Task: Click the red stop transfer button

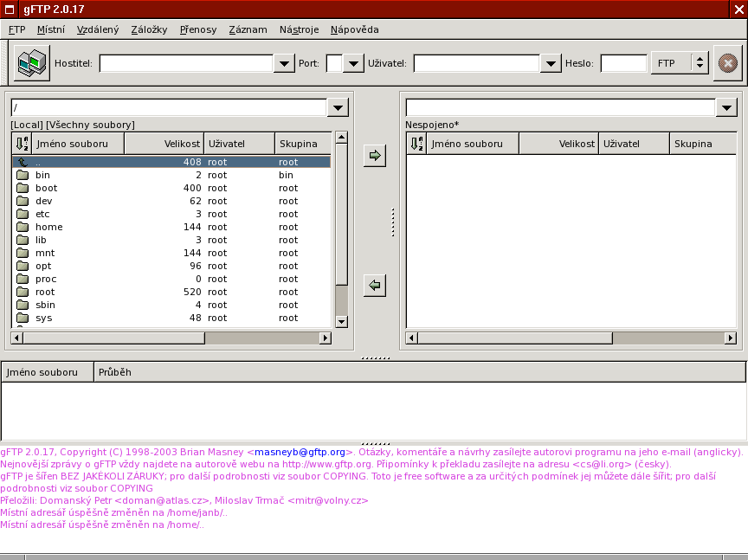Action: (x=727, y=63)
